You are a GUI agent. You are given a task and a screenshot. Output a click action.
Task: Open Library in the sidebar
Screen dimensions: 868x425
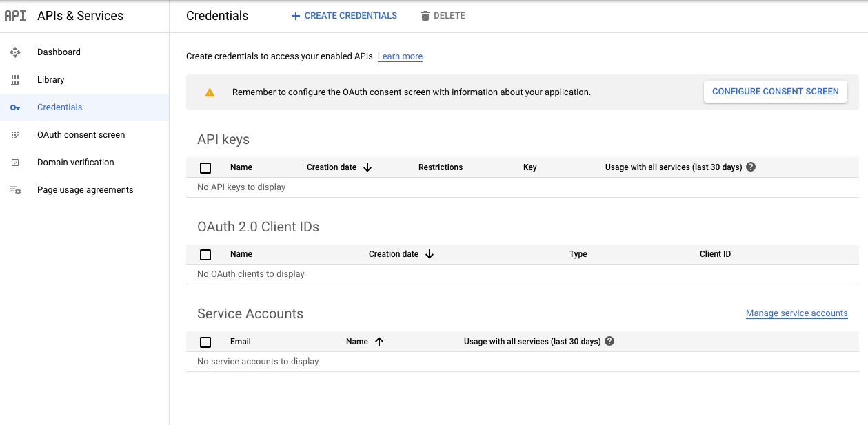[84, 80]
